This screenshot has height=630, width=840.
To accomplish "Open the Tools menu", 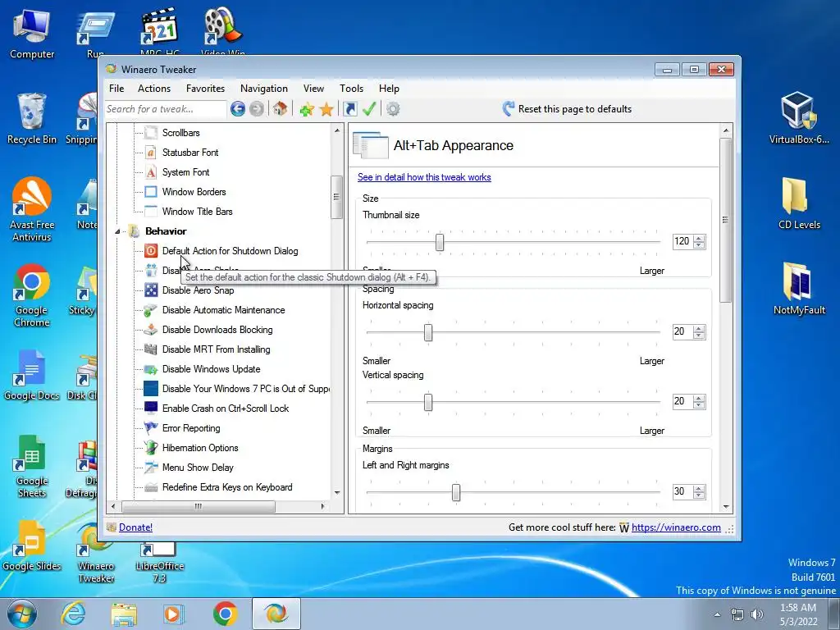I will tap(351, 89).
